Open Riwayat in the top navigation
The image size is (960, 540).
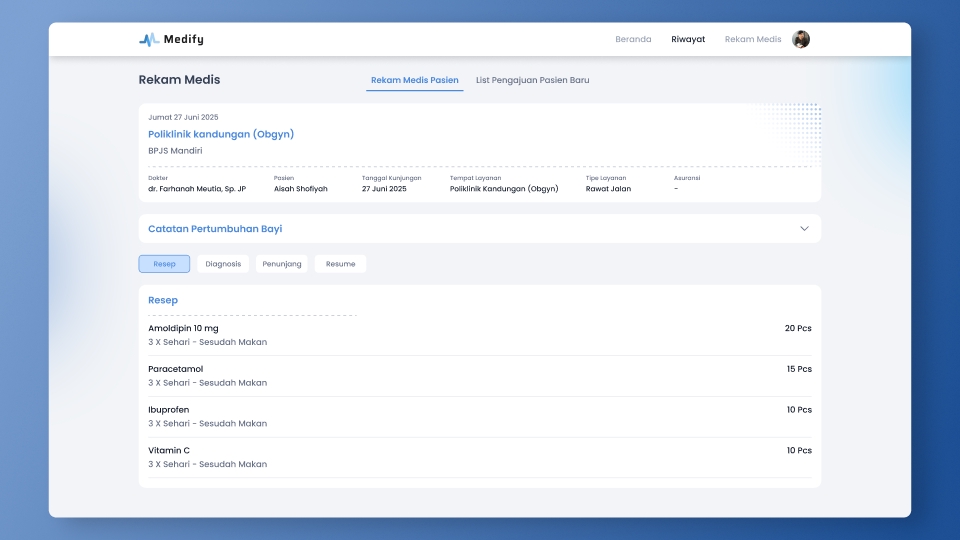(688, 39)
